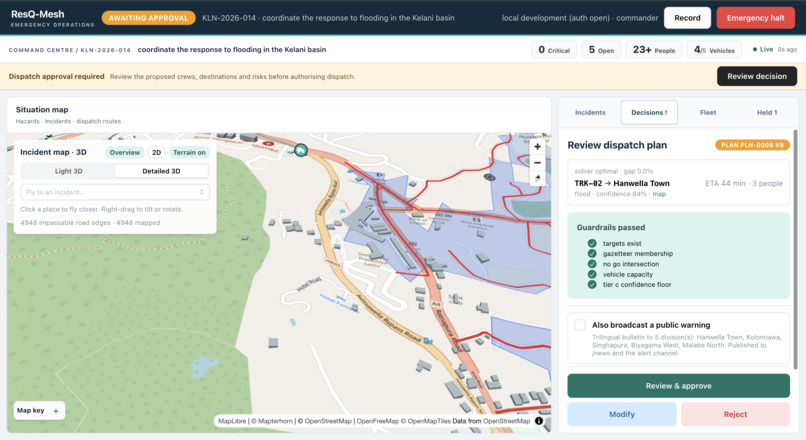806x440 pixels.
Task: Click the red hospital marker on map
Action: tap(268, 143)
